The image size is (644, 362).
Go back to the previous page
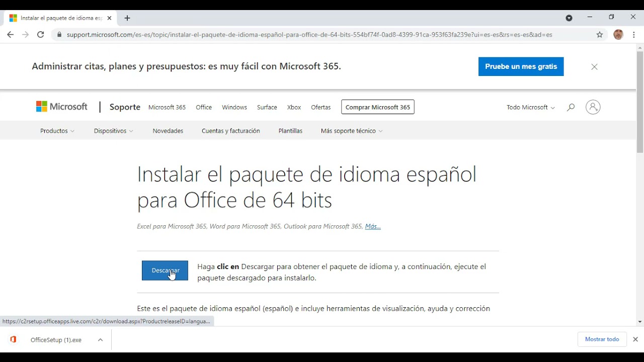[10, 35]
